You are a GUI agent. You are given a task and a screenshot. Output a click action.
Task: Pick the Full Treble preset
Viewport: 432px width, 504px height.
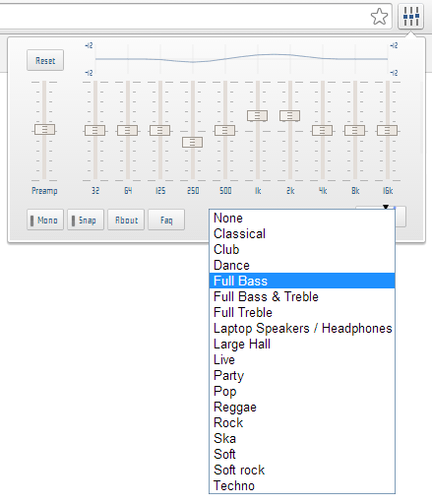[302, 312]
